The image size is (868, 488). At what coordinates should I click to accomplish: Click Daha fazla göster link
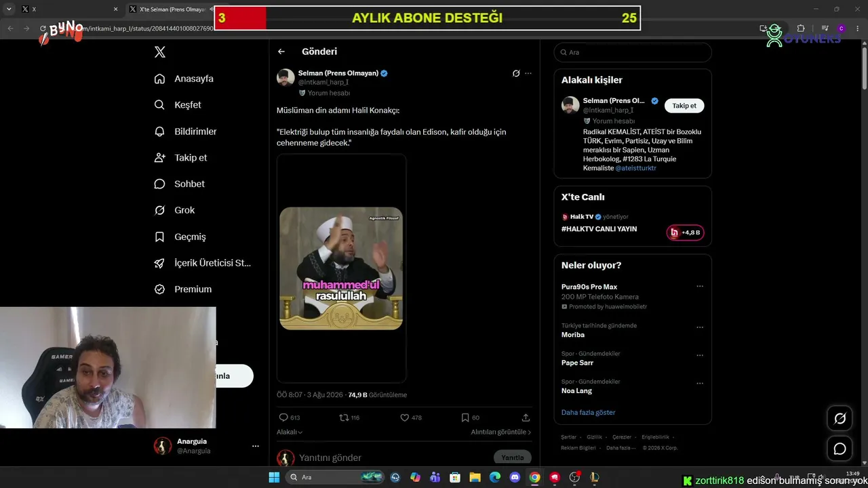click(588, 412)
